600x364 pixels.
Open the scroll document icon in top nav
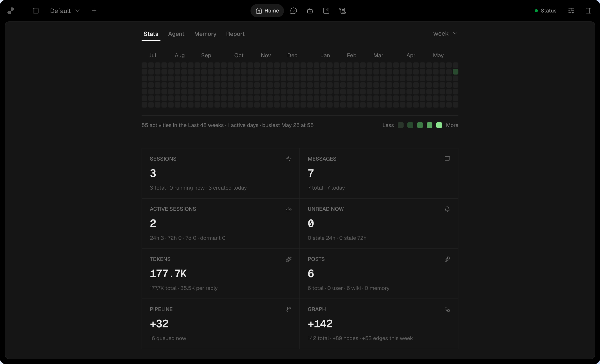click(343, 11)
